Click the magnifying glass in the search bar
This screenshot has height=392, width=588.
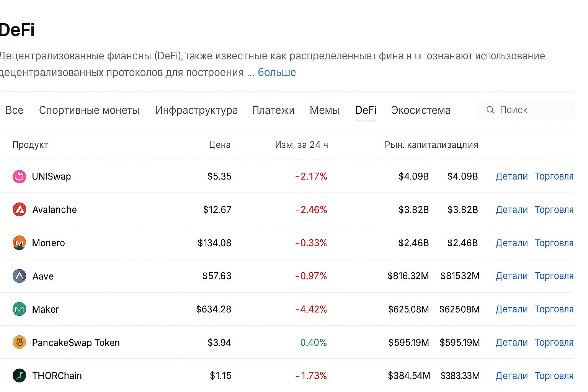point(491,110)
